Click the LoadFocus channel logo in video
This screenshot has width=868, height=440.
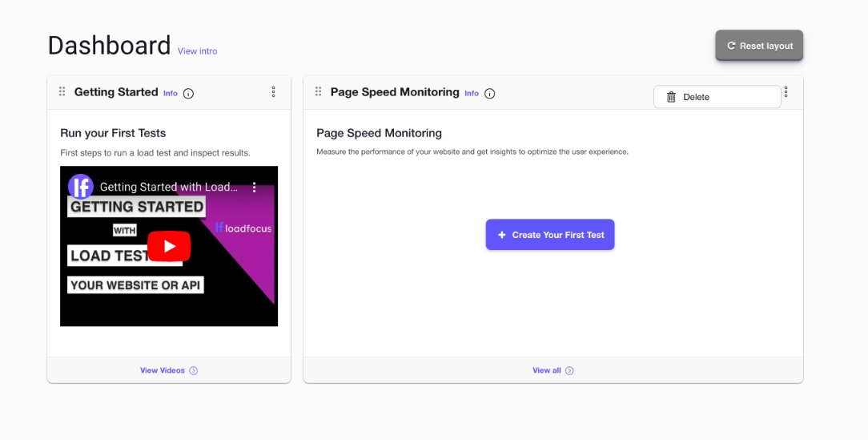81,187
